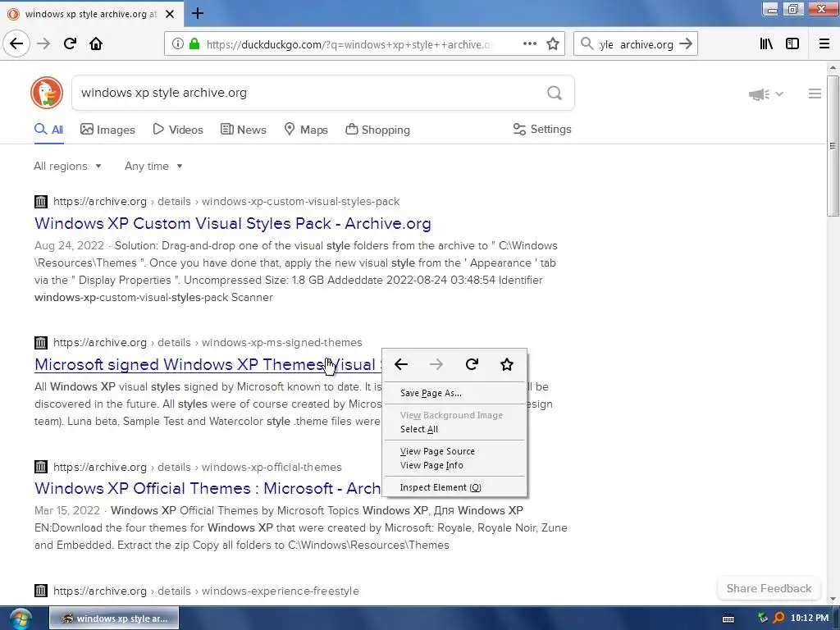Click the network tray icon
Image resolution: width=840 pixels, height=630 pixels.
point(763,618)
